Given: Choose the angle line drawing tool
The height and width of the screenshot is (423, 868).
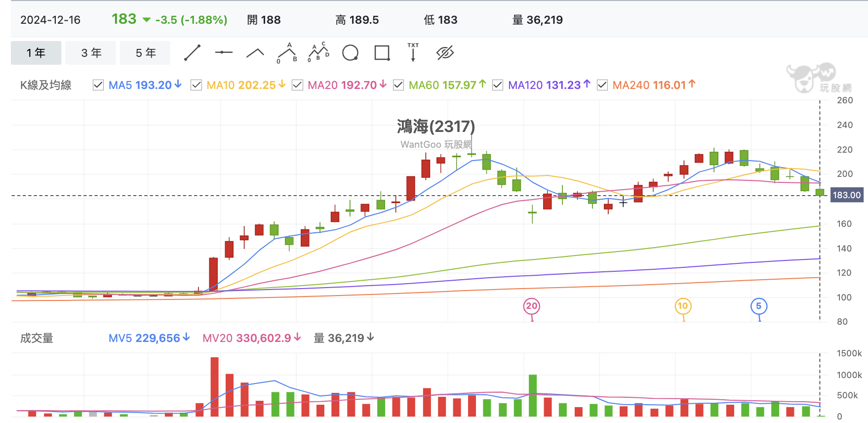Looking at the screenshot, I should click(x=255, y=53).
